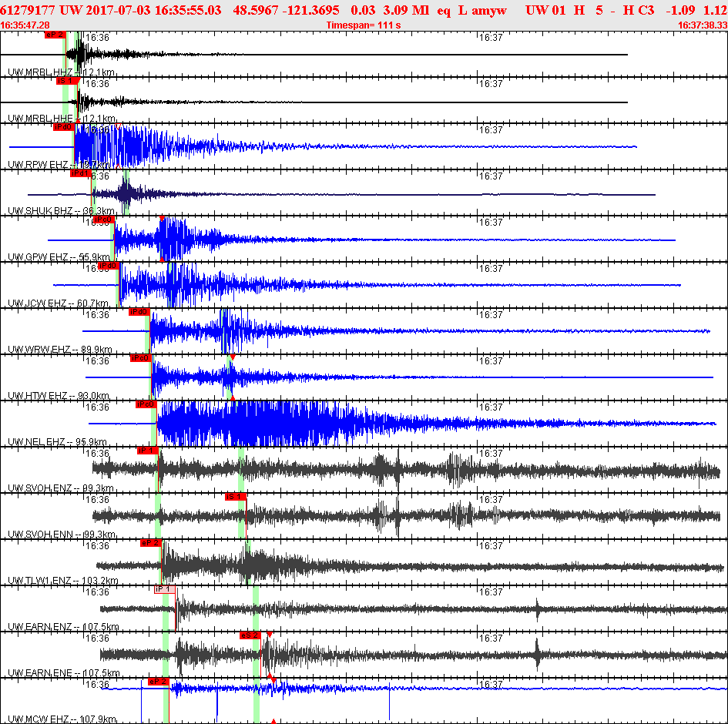The image size is (728, 724).
Task: Click the 3.09 Ml magnitude in header
Action: pyautogui.click(x=406, y=10)
